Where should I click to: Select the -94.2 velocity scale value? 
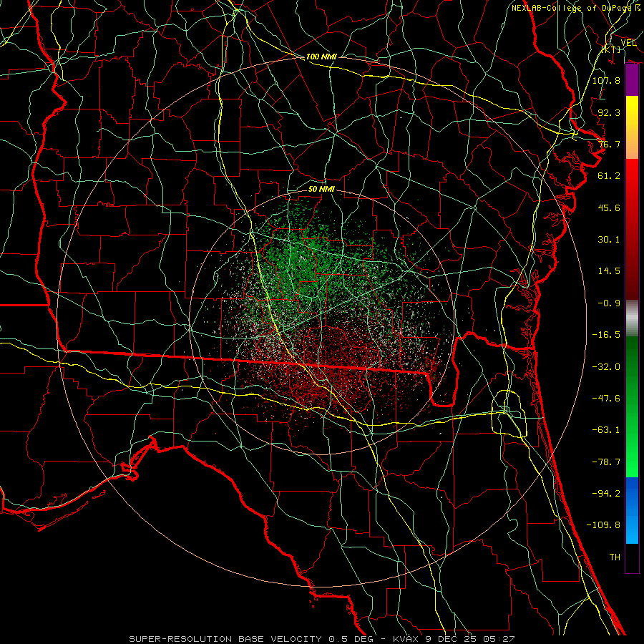point(606,494)
